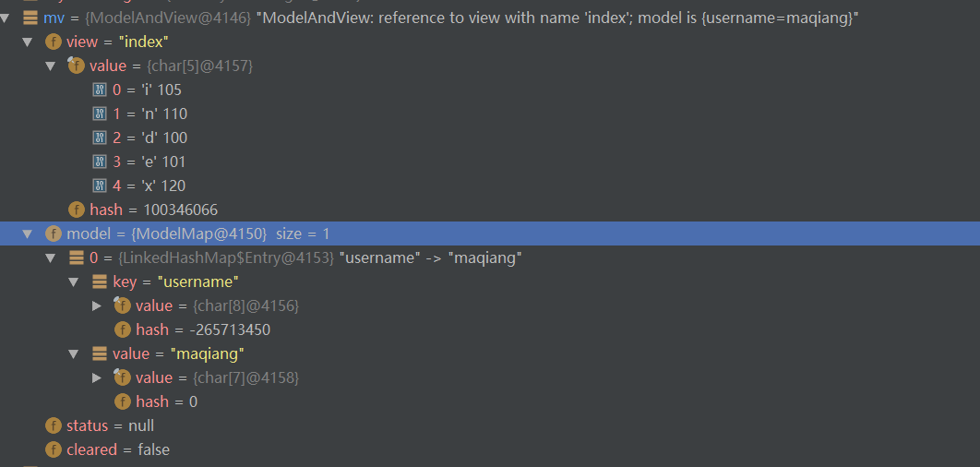Collapse the char[5] value array
Image resolution: width=980 pixels, height=467 pixels.
(51, 66)
